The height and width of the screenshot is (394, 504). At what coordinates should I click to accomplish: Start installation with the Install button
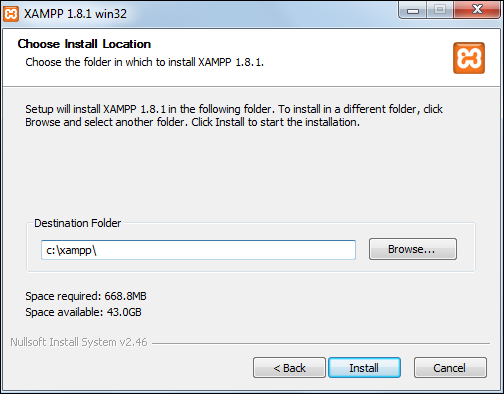coord(364,368)
